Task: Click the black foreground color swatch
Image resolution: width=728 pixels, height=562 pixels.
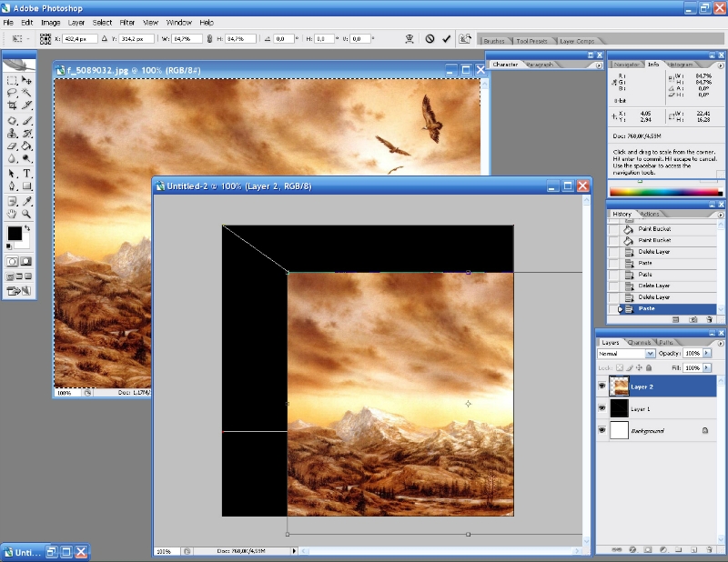Action: pos(15,234)
